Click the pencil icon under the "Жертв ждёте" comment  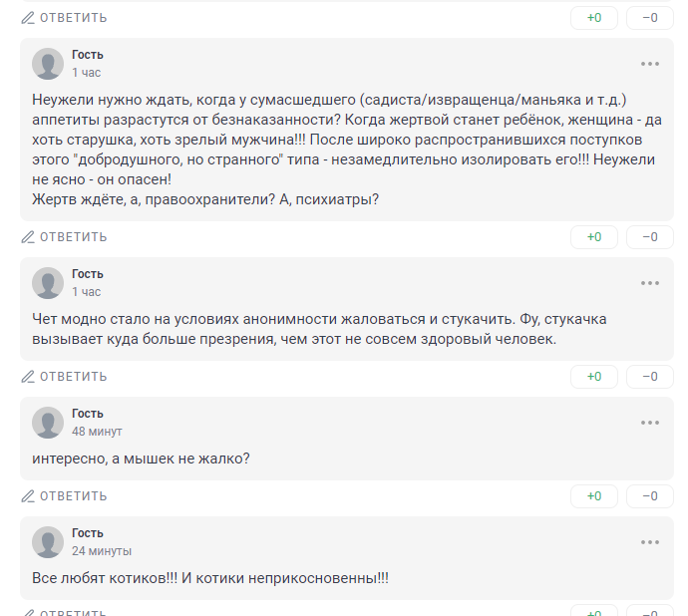coord(28,237)
